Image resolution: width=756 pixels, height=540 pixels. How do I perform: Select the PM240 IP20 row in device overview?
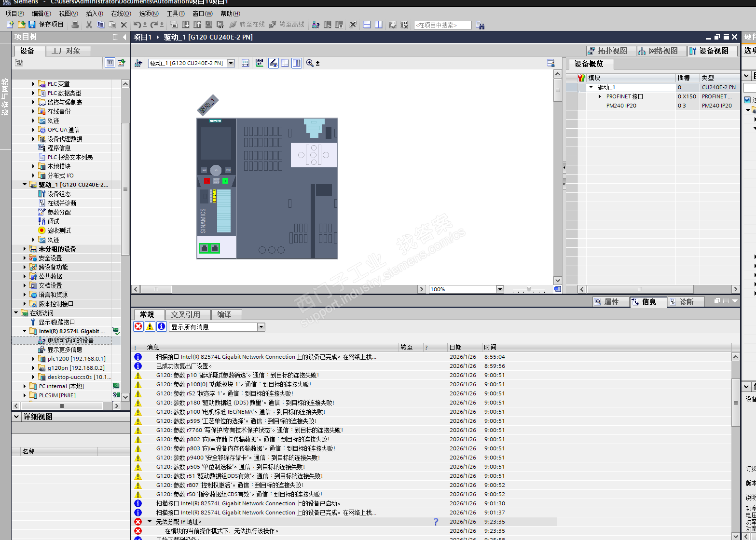[654, 106]
